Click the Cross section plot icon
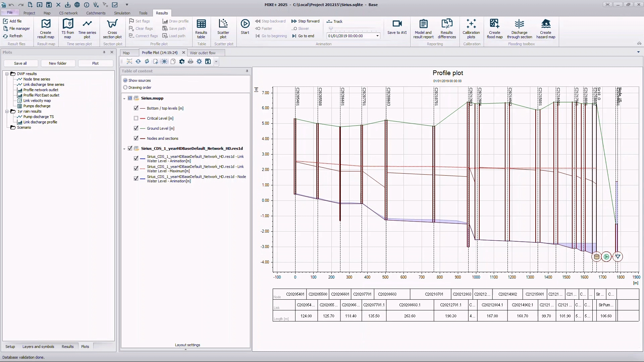The image size is (644, 362). tap(112, 24)
